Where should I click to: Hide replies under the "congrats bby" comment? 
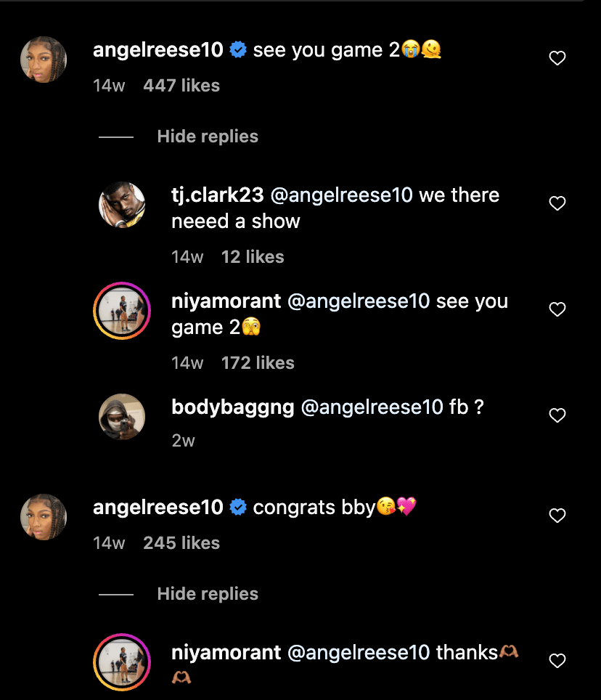point(208,594)
